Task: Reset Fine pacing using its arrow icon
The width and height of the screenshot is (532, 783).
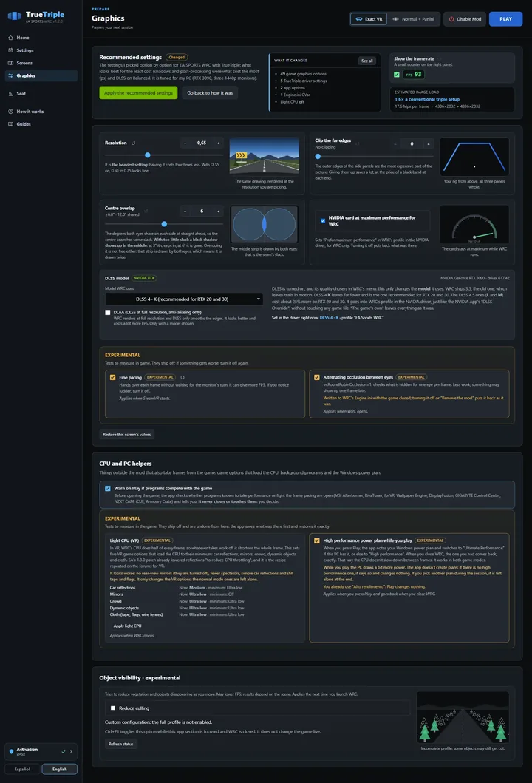Action: tap(183, 378)
